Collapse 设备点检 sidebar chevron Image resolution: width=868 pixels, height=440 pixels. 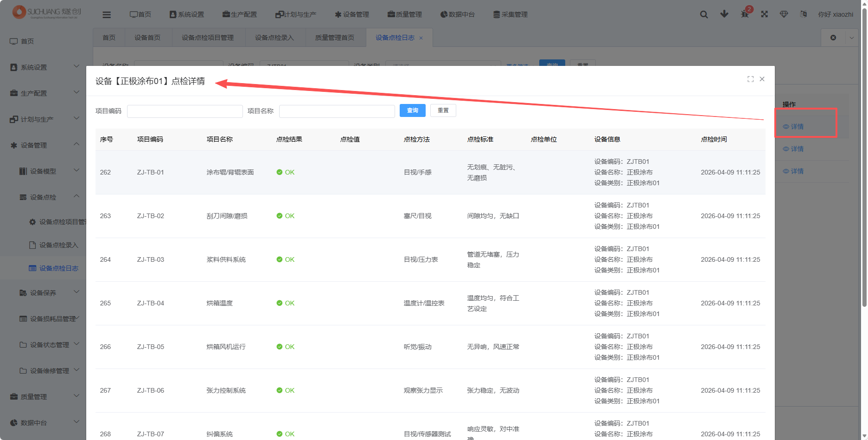click(77, 196)
